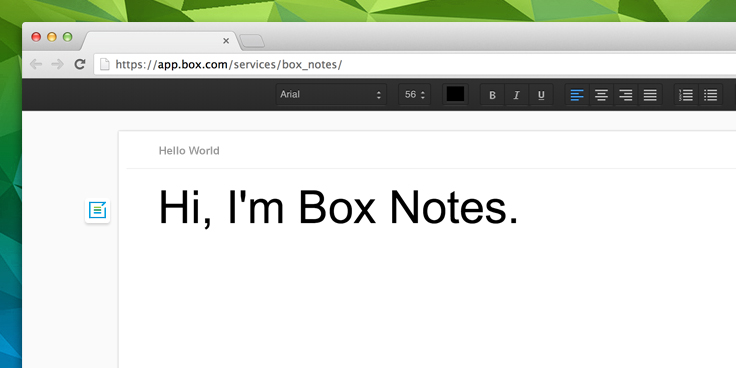The height and width of the screenshot is (368, 736).
Task: Open the Arial font dropdown
Action: coord(331,95)
